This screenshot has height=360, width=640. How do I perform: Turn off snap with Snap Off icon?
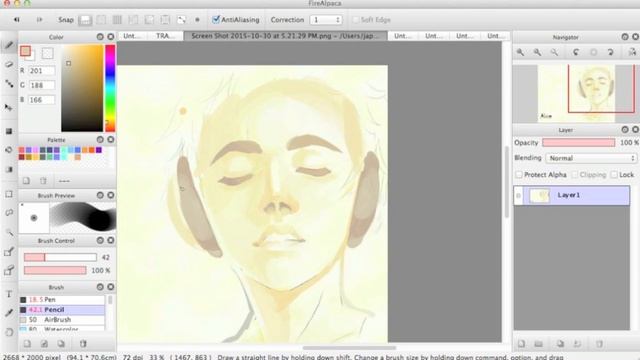pos(85,20)
